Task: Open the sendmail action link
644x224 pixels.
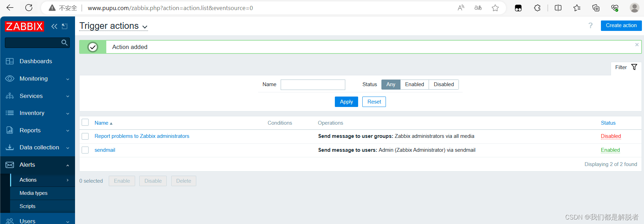Action: (105, 150)
